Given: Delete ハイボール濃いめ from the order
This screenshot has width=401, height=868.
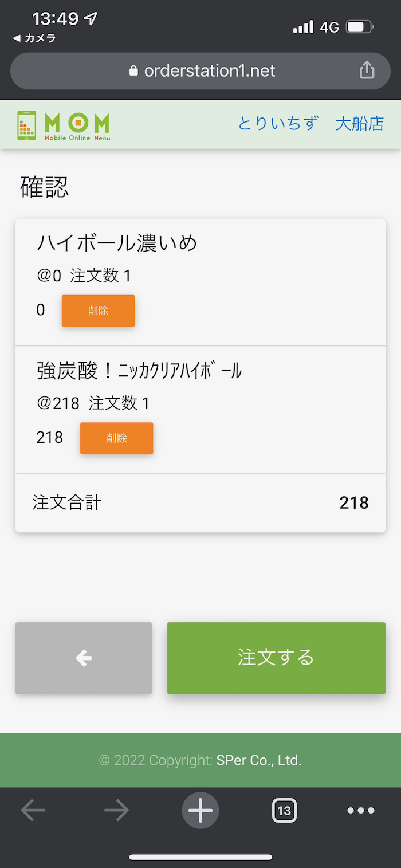Looking at the screenshot, I should tap(99, 311).
